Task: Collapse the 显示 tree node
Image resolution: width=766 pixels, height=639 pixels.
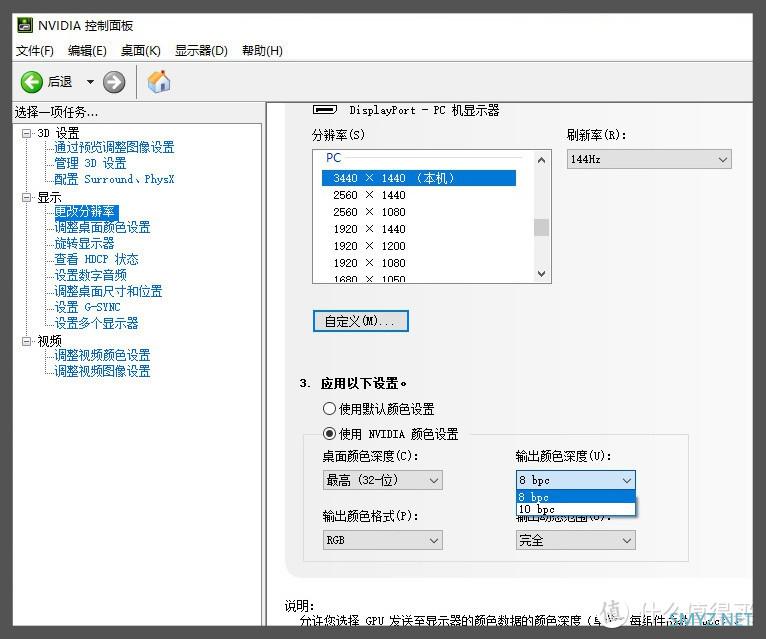Action: (x=26, y=197)
